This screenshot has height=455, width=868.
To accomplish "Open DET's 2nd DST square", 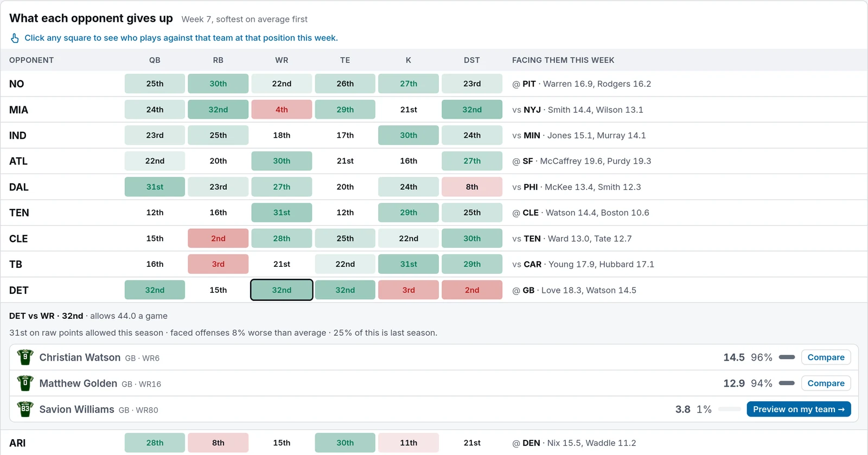I will pyautogui.click(x=472, y=290).
